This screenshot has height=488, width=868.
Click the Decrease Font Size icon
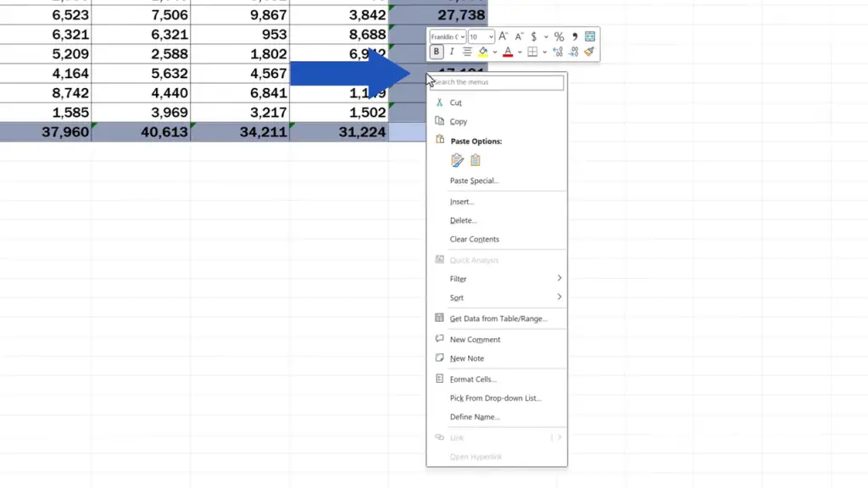click(518, 36)
